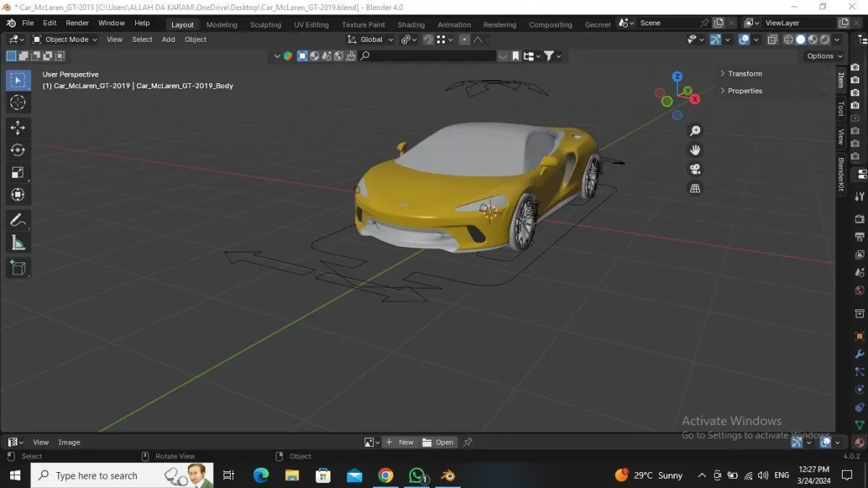Select the Transform tool

pyautogui.click(x=18, y=194)
